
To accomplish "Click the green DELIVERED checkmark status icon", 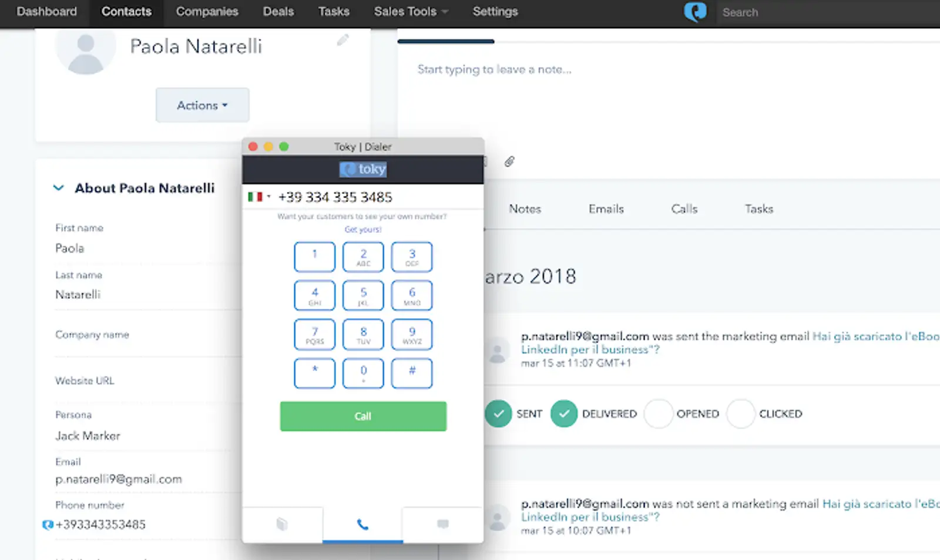I will [564, 414].
